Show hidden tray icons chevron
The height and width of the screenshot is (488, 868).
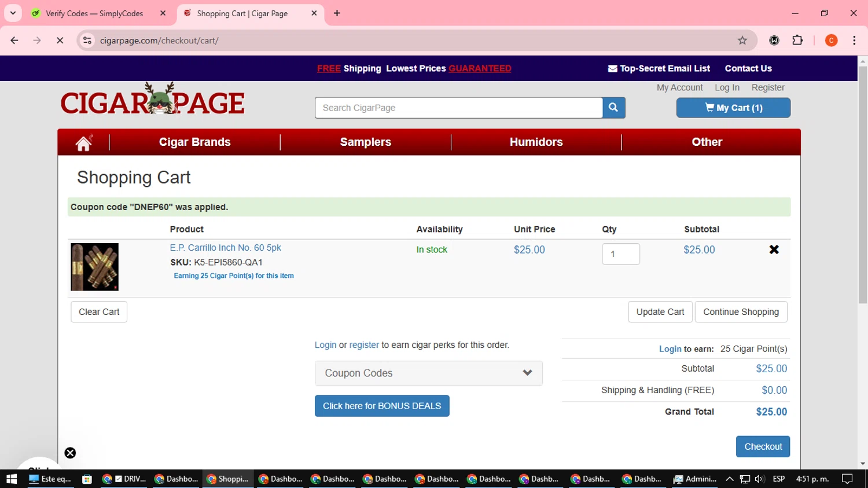tap(730, 479)
